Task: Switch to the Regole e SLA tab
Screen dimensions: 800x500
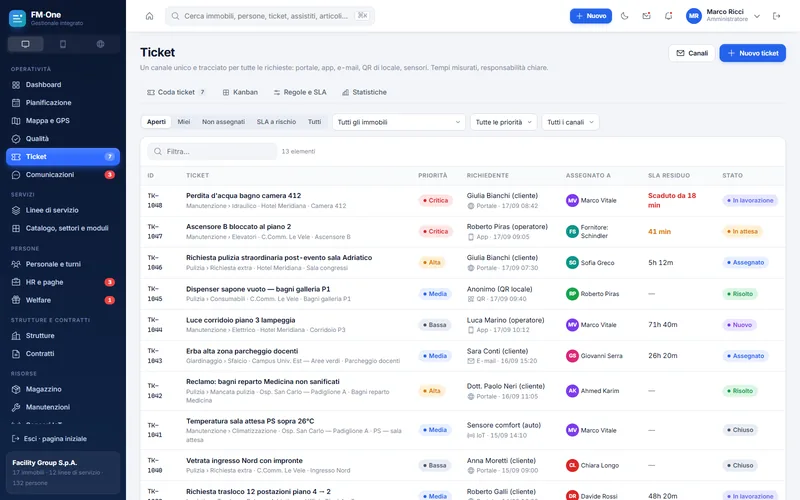Action: 300,92
